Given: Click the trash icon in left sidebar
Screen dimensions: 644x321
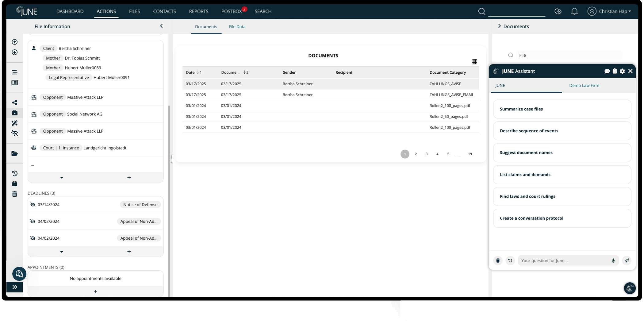Looking at the screenshot, I should (14, 194).
